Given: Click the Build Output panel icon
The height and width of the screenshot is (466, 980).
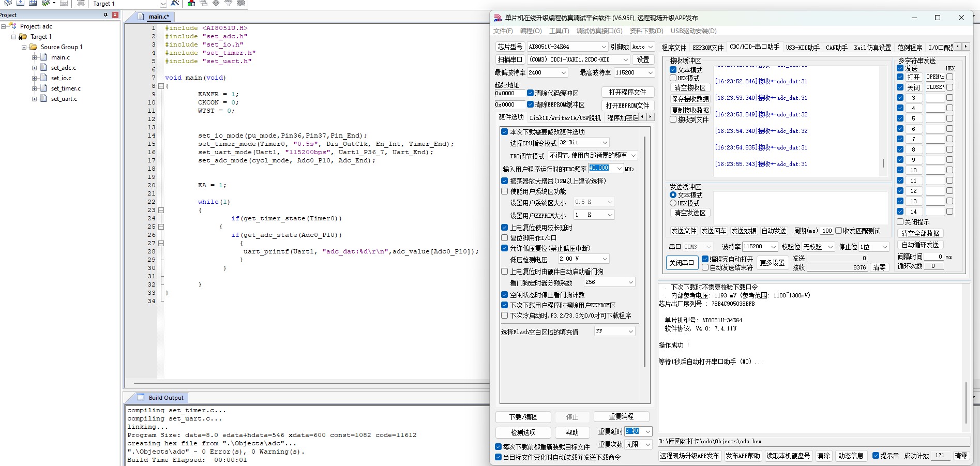Looking at the screenshot, I should tap(141, 397).
